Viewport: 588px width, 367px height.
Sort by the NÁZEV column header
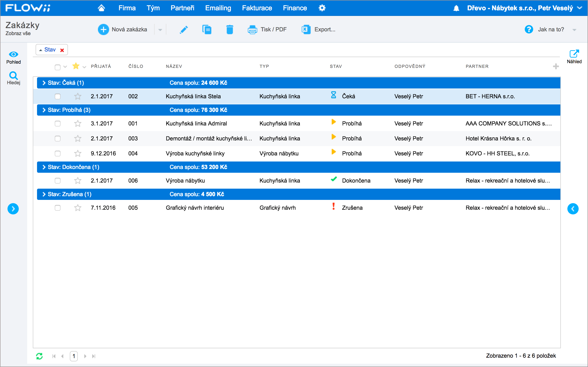click(174, 66)
